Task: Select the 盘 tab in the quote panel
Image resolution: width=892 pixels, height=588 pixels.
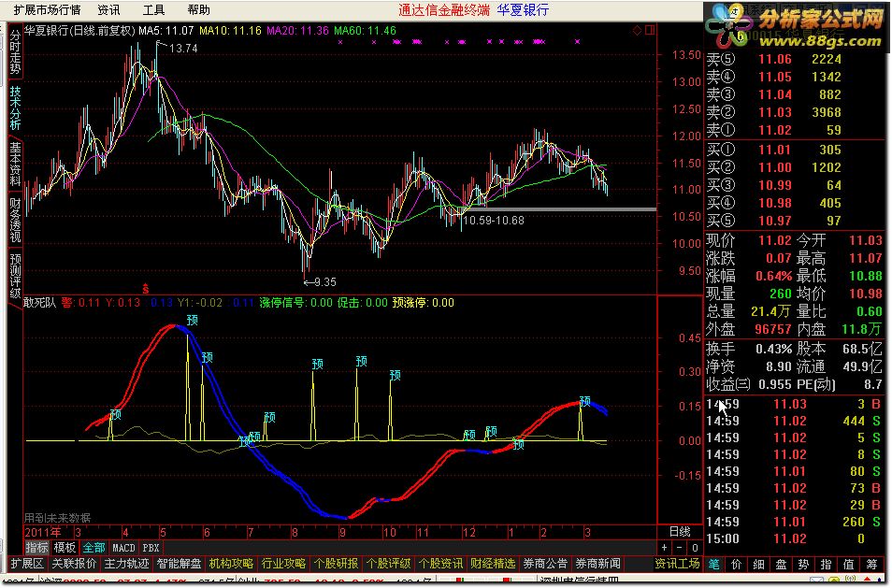Action: coord(781,564)
